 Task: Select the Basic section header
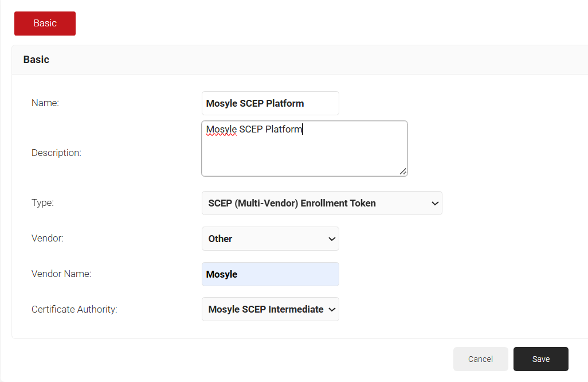tap(36, 60)
